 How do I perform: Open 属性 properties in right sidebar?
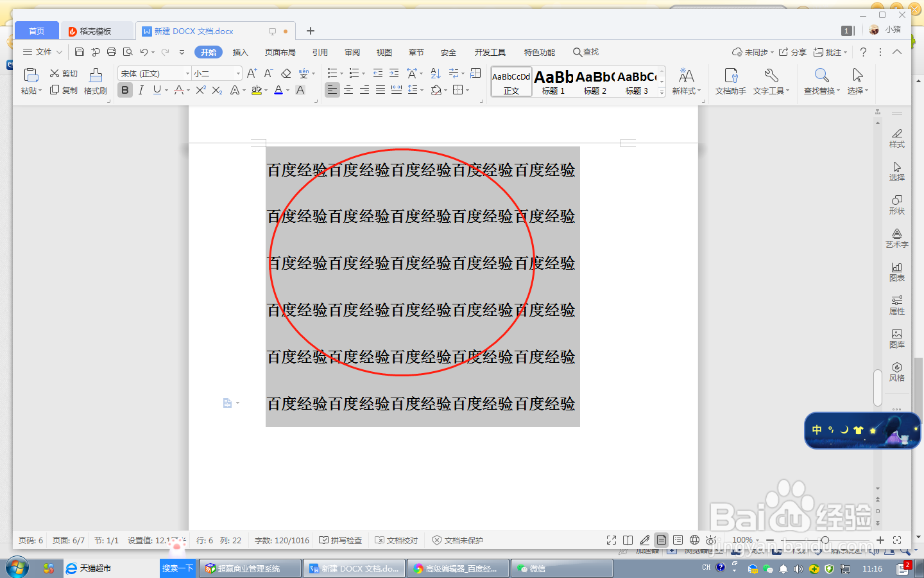pos(897,305)
